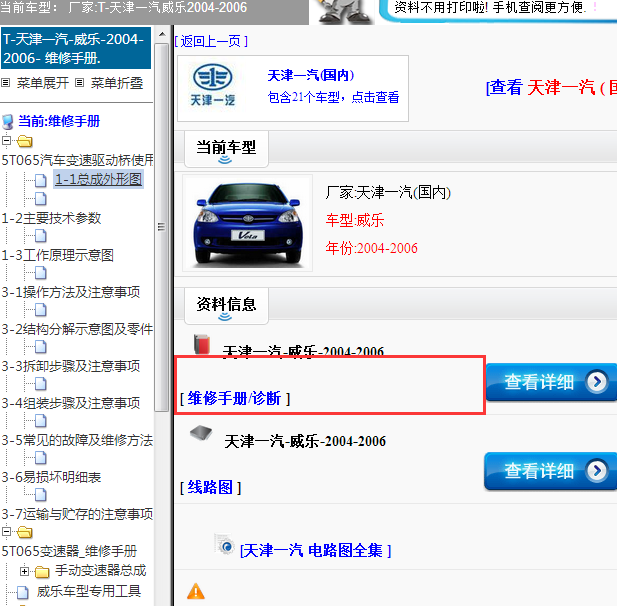Open 3-2结构分解示意图及零件 tree item
The height and width of the screenshot is (606, 617).
click(77, 329)
